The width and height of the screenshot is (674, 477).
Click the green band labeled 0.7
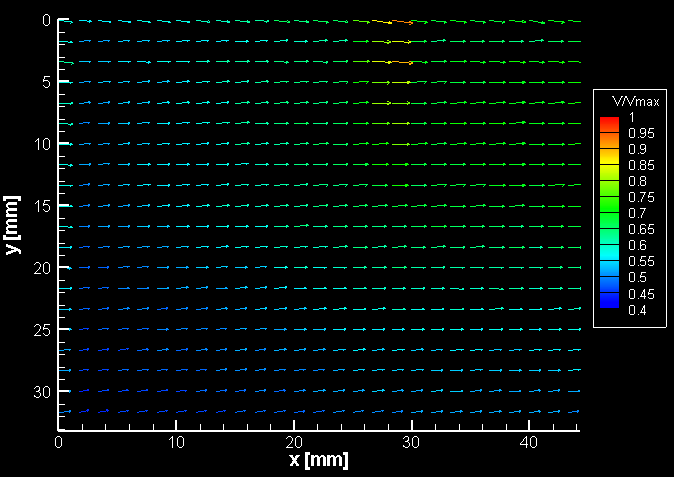coord(610,205)
